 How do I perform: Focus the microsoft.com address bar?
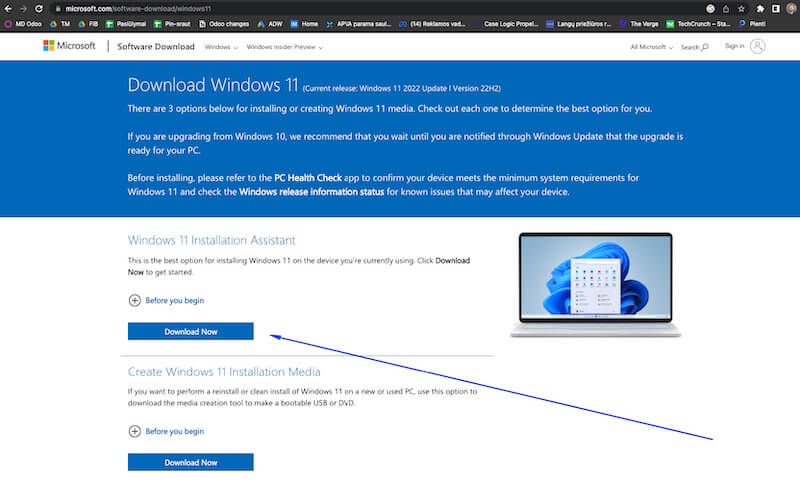coord(378,9)
